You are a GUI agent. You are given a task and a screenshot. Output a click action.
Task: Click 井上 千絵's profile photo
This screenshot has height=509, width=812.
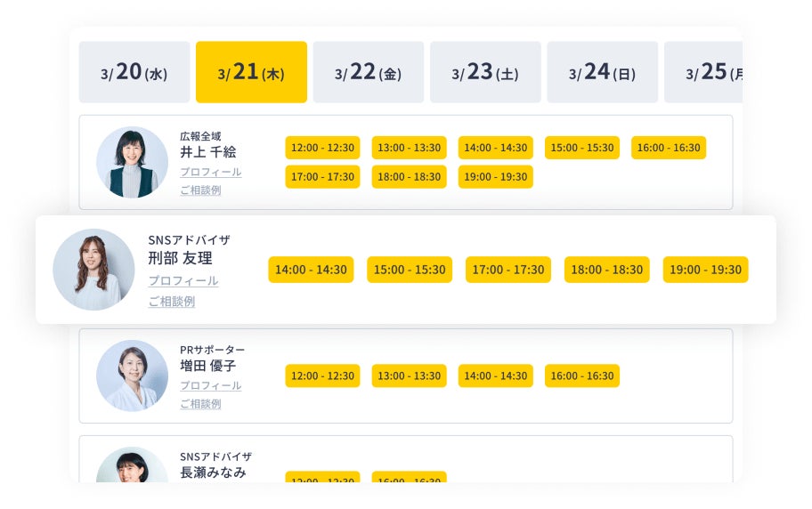(x=132, y=162)
